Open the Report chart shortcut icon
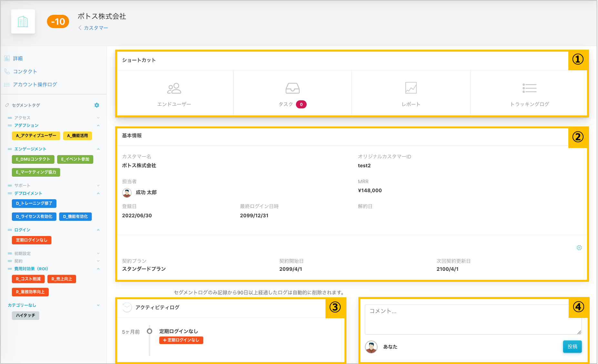Screen dimensions: 598x364 pos(411,88)
